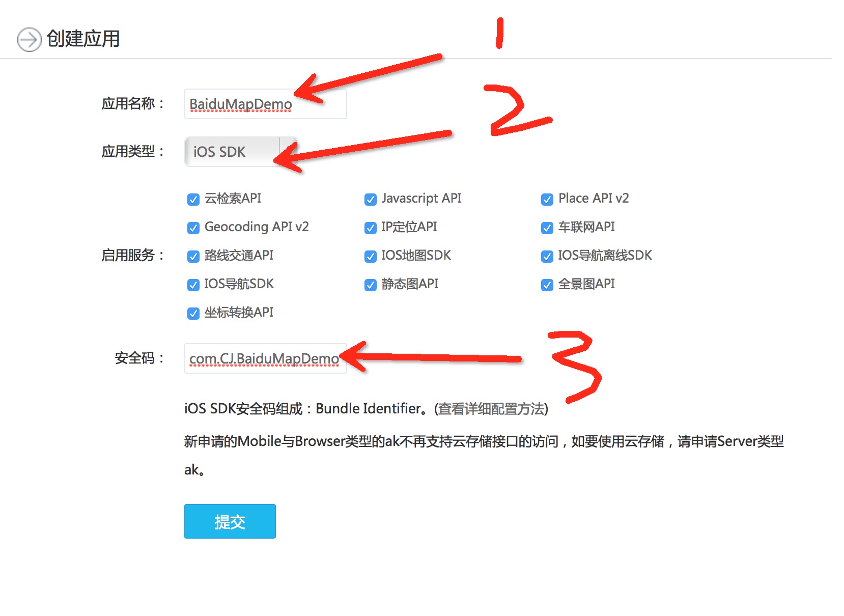Click the 提交 submit button
Screen dimensions: 844x616
(230, 521)
